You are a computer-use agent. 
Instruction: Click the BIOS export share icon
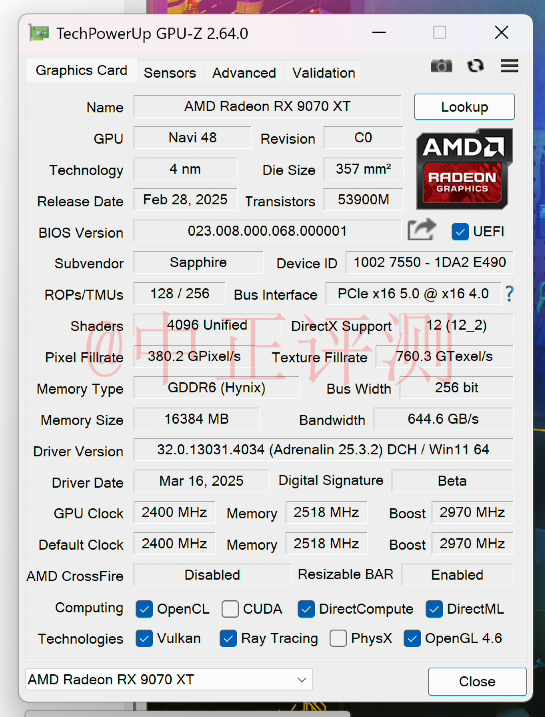click(x=421, y=230)
